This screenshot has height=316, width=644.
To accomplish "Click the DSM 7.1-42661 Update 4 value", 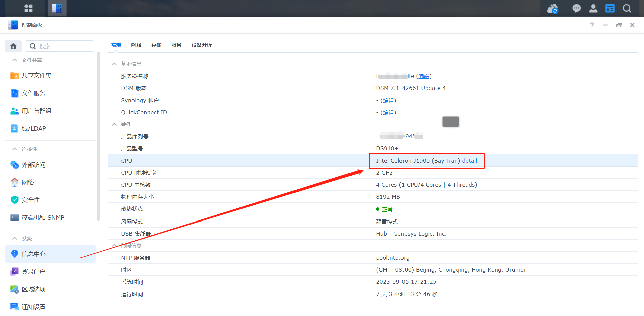I will point(411,88).
